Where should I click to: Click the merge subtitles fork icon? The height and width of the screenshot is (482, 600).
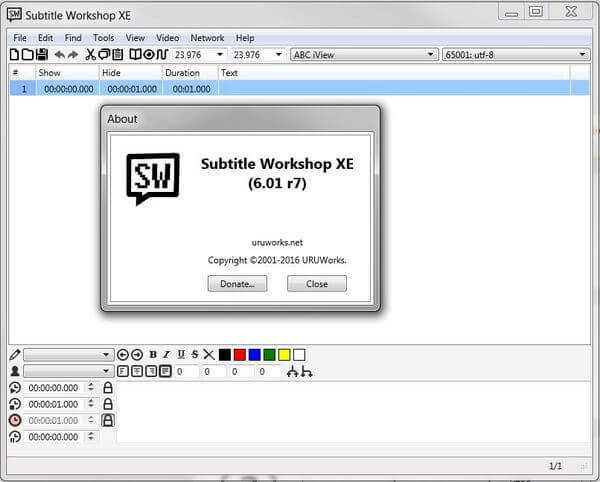click(292, 371)
